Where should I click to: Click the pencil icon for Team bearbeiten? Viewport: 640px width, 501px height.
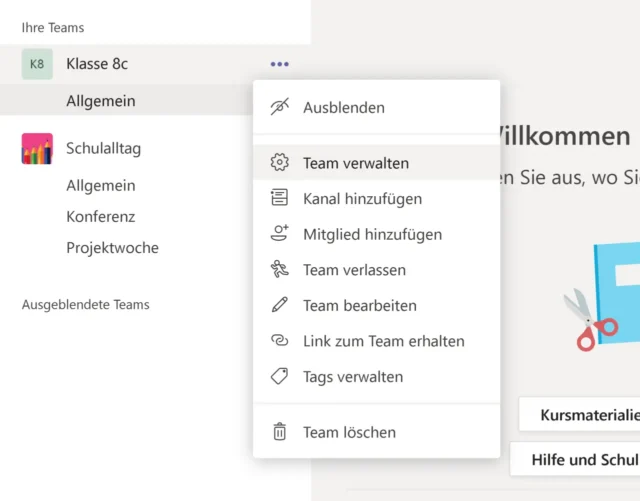pos(280,305)
